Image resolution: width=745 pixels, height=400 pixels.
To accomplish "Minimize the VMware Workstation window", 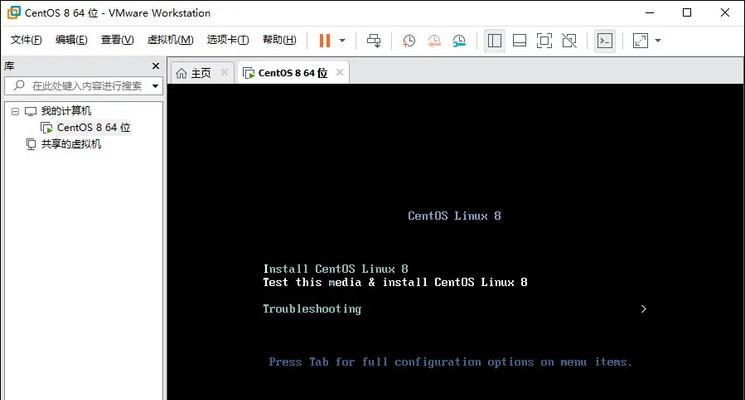I will pos(649,13).
